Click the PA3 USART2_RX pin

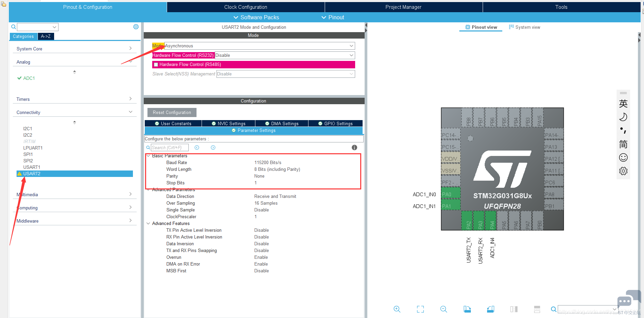click(479, 220)
